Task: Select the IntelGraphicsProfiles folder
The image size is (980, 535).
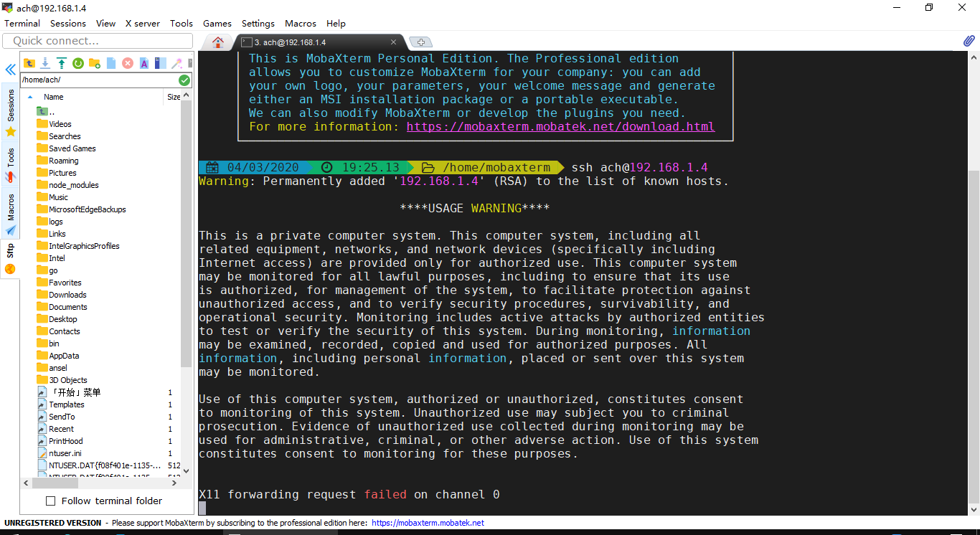Action: (78, 246)
